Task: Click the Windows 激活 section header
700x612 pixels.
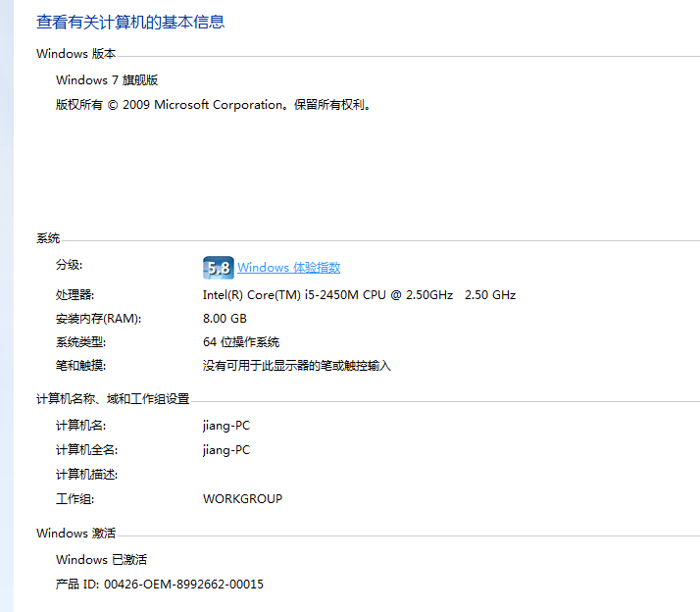Action: (75, 534)
